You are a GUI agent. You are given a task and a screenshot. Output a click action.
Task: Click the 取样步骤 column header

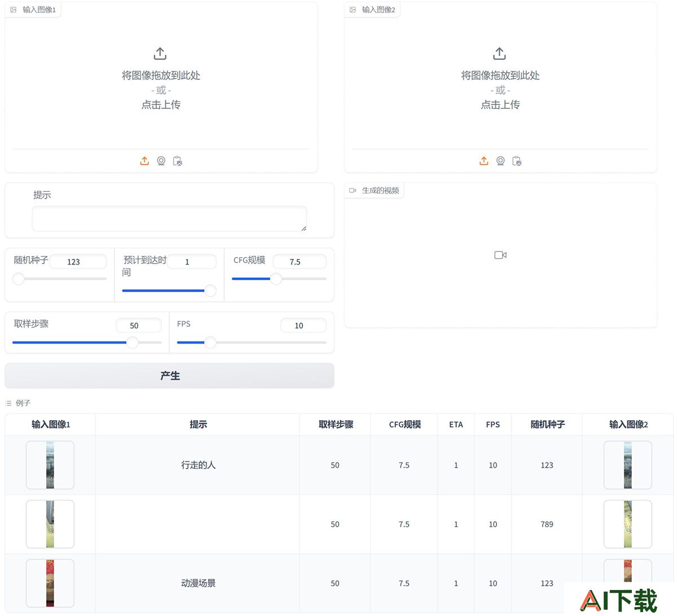click(336, 424)
